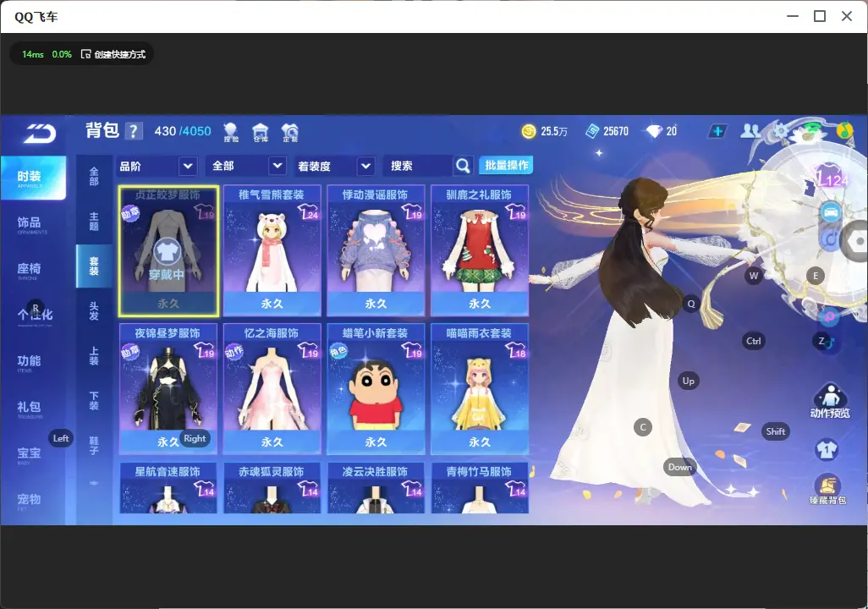The image size is (868, 609).
Task: Click the 创建快捷方式 create shortcut icon
Action: (x=85, y=54)
